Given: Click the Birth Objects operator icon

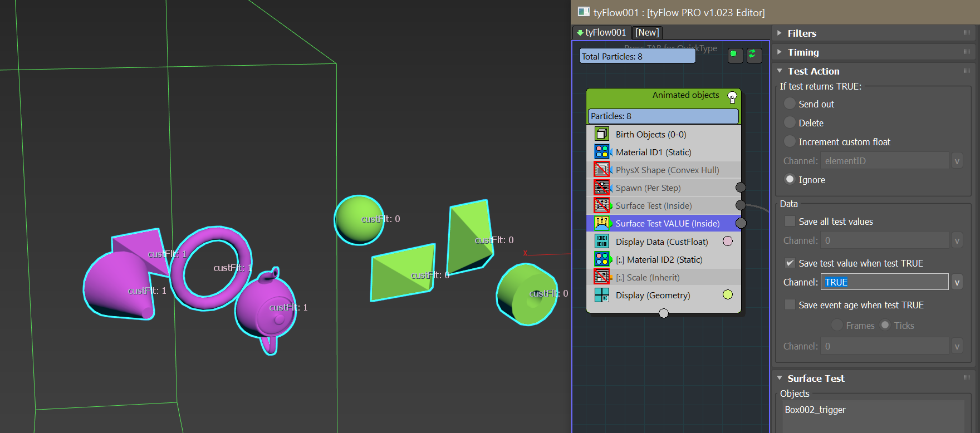Looking at the screenshot, I should click(x=601, y=134).
